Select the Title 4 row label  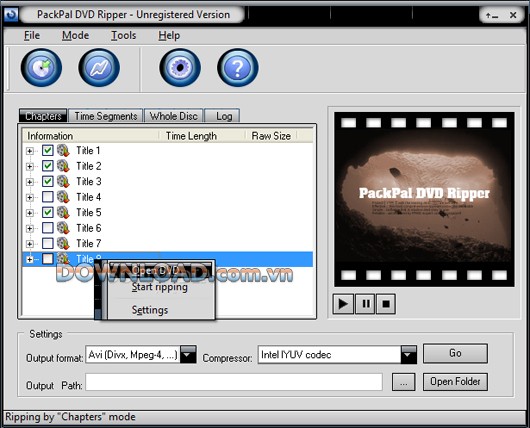tap(89, 197)
